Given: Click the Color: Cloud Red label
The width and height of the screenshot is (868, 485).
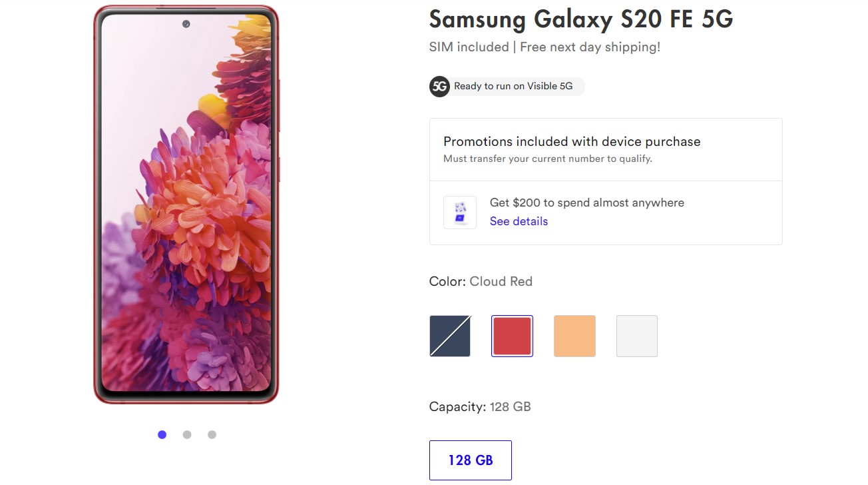Looking at the screenshot, I should coord(481,281).
